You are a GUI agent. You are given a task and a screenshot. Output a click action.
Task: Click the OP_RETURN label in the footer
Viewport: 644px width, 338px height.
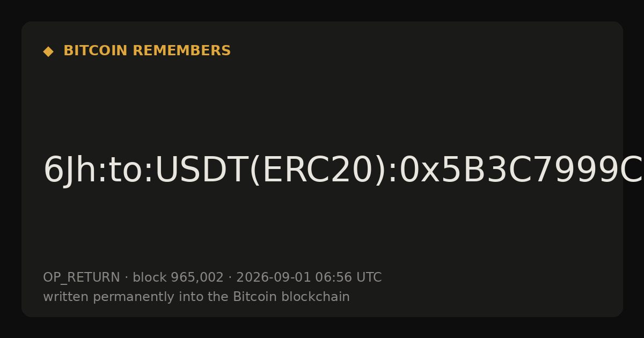tap(82, 277)
